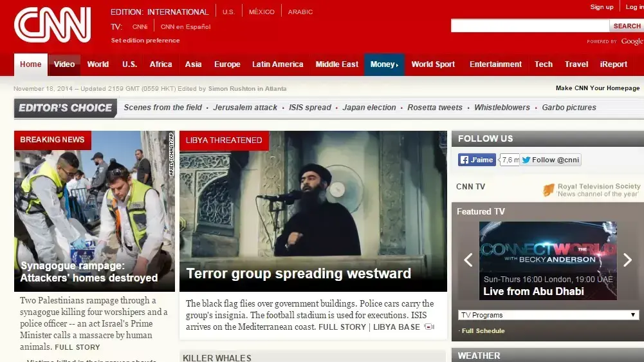Click the Twitter Follow @cnni button
The width and height of the screenshot is (644, 362).
tap(550, 160)
